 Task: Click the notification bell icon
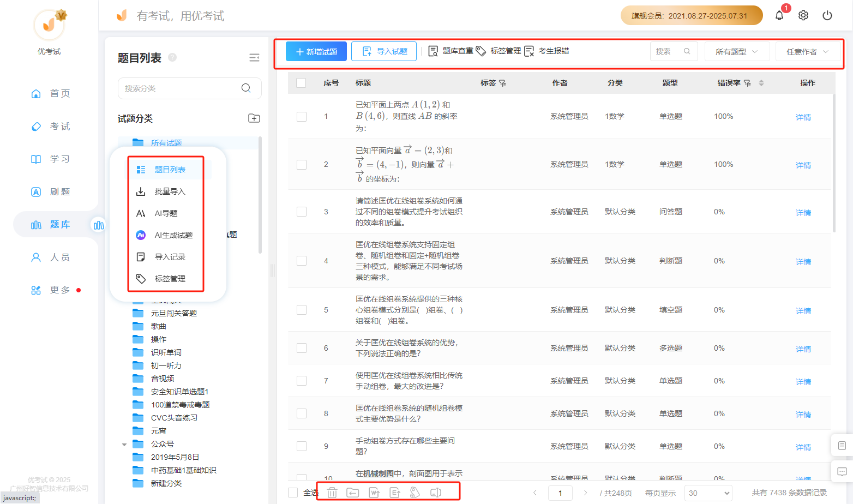(x=779, y=15)
